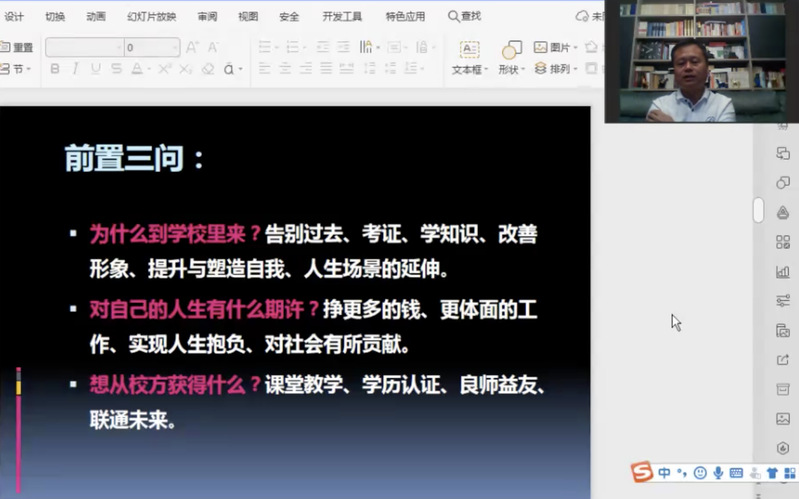Open the 动画 animation tab

click(x=96, y=16)
